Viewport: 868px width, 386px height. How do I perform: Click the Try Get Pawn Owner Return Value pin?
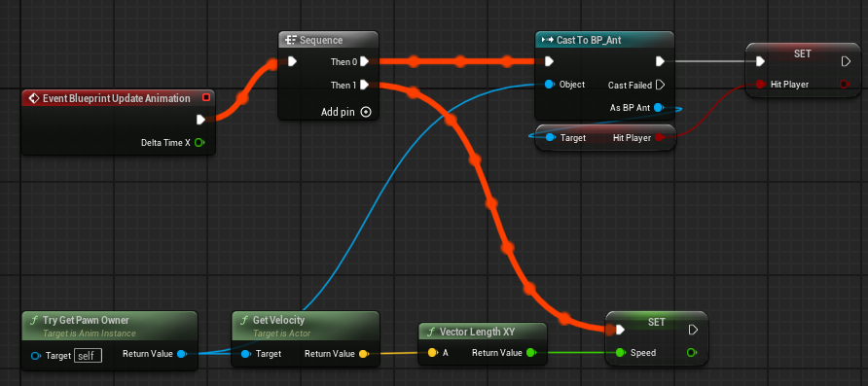tap(181, 354)
